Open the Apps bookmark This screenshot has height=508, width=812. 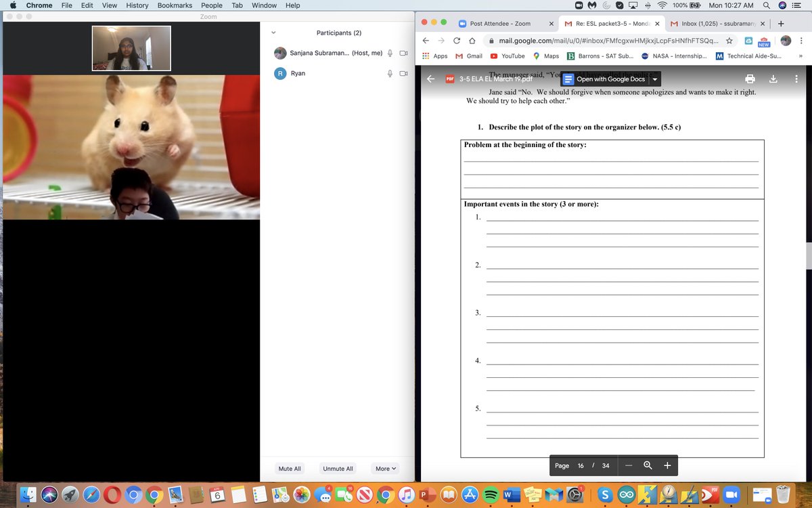click(434, 56)
